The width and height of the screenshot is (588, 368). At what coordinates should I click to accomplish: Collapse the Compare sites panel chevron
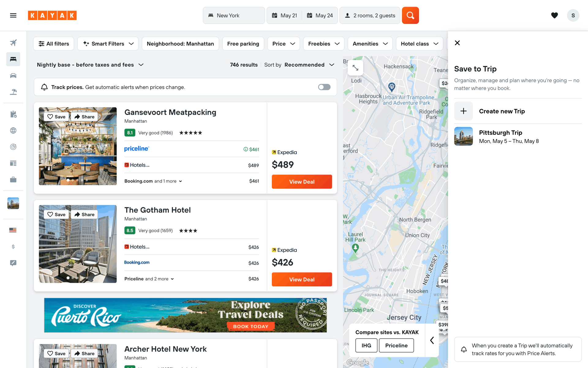432,340
